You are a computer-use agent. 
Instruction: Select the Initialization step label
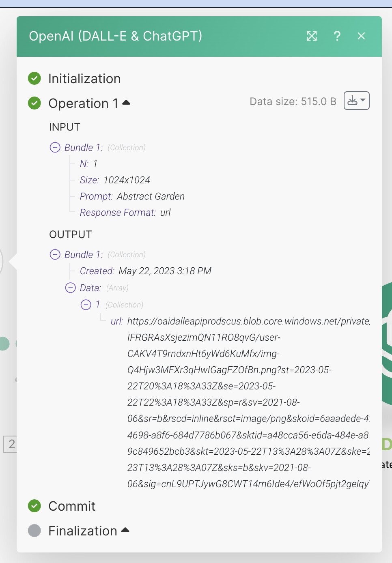[84, 79]
